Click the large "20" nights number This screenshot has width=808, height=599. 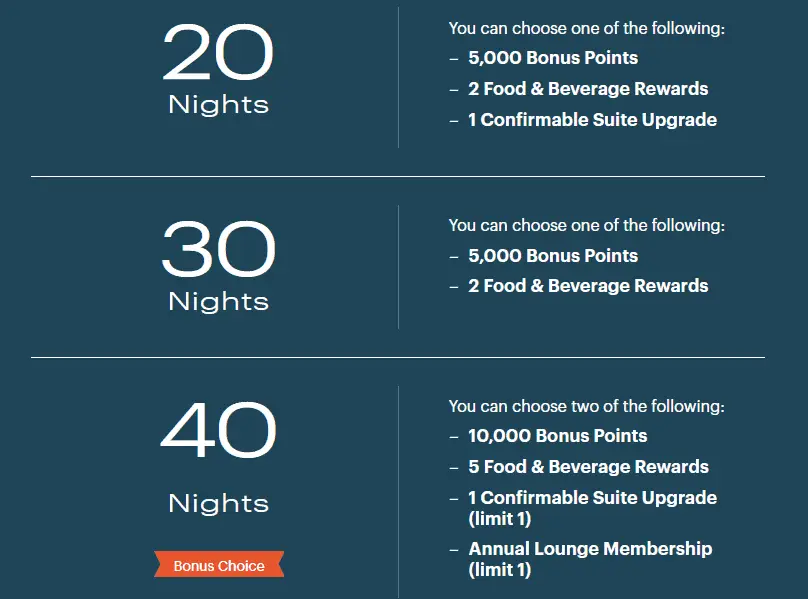click(218, 55)
